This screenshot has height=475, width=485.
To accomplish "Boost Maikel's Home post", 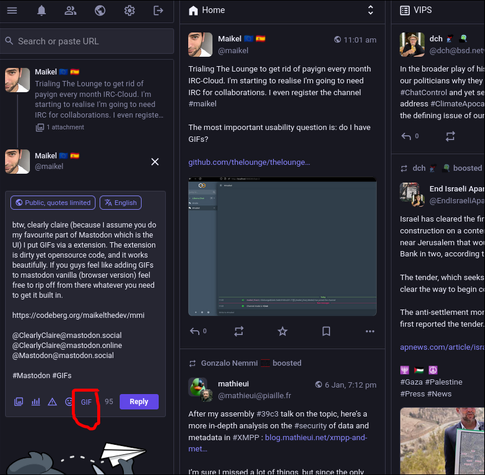I will 239,331.
